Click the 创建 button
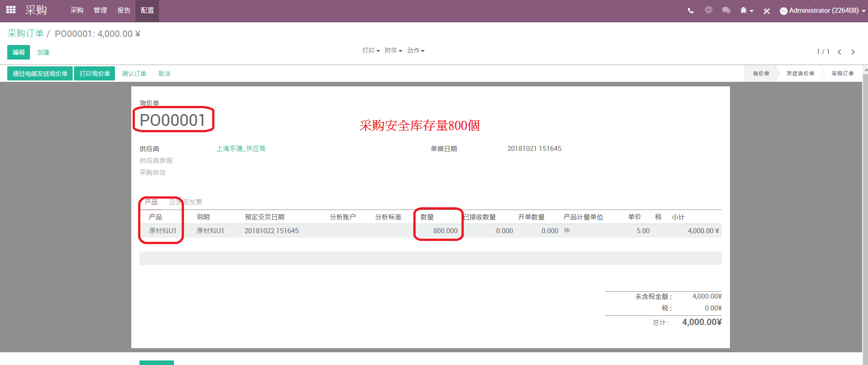 pyautogui.click(x=43, y=52)
